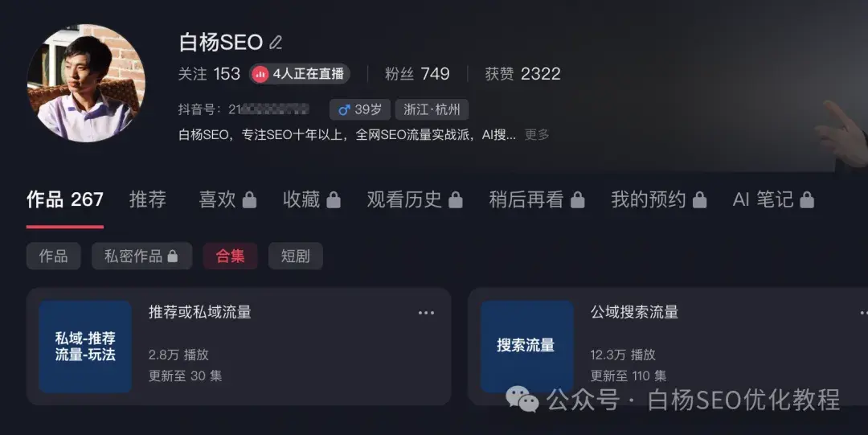Viewport: 868px width, 435px height.
Task: Open the 搜索流量 collection cover thumbnail
Action: (x=526, y=347)
